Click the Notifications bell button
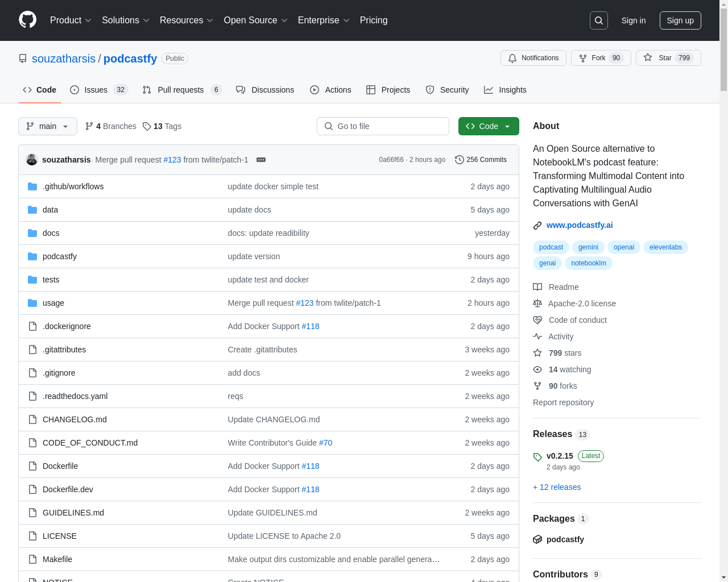The image size is (728, 582). [x=533, y=58]
